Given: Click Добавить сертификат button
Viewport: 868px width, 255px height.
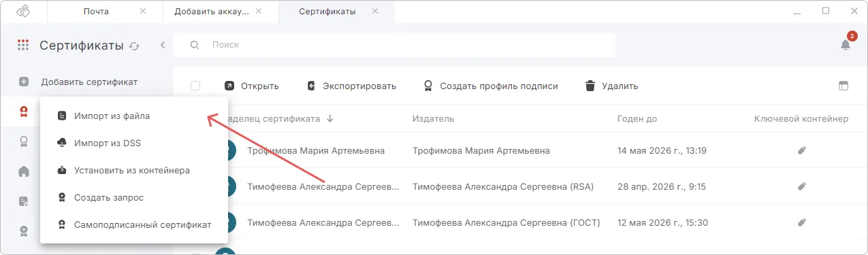Looking at the screenshot, I should coord(89,82).
